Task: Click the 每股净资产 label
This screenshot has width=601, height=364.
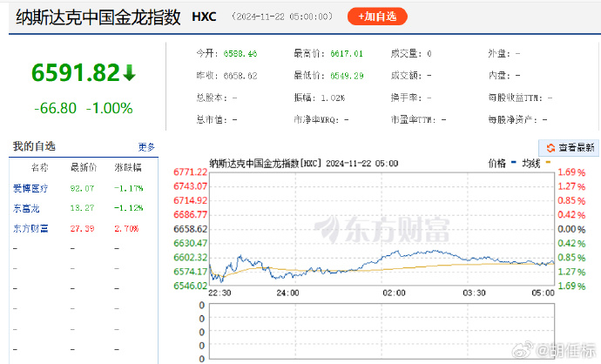Action: pyautogui.click(x=513, y=120)
